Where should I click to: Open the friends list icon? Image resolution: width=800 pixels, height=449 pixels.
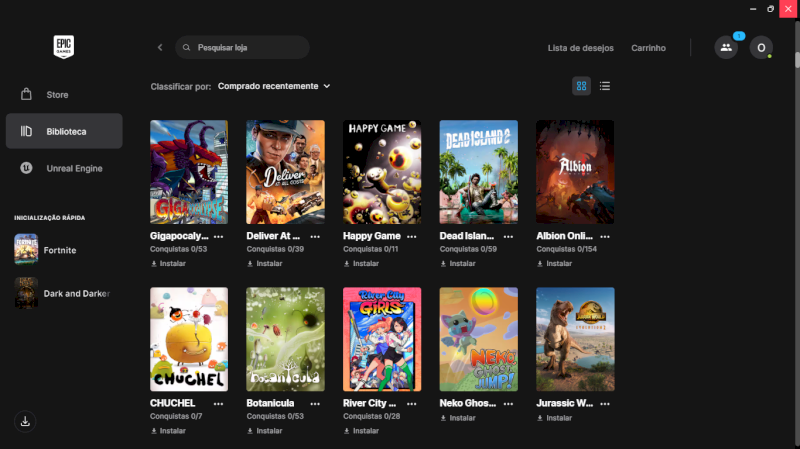click(x=726, y=47)
